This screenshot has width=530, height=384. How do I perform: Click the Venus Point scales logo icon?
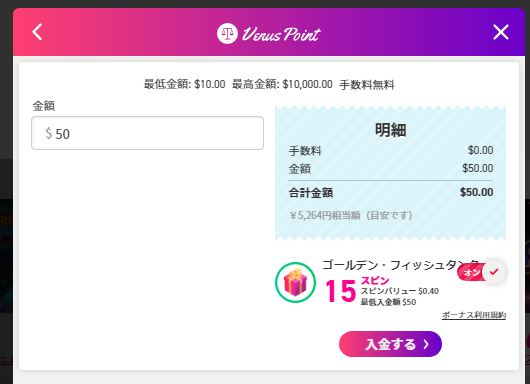[227, 33]
